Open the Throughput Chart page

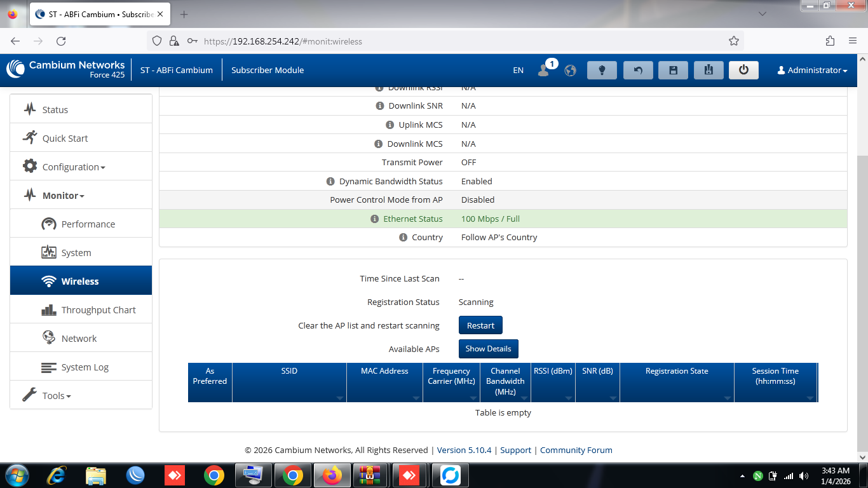click(x=98, y=310)
